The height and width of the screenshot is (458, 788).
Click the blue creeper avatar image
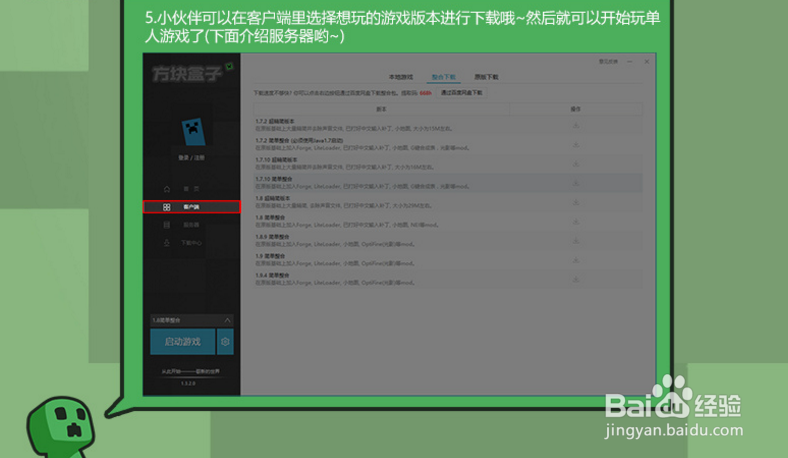coord(193,131)
